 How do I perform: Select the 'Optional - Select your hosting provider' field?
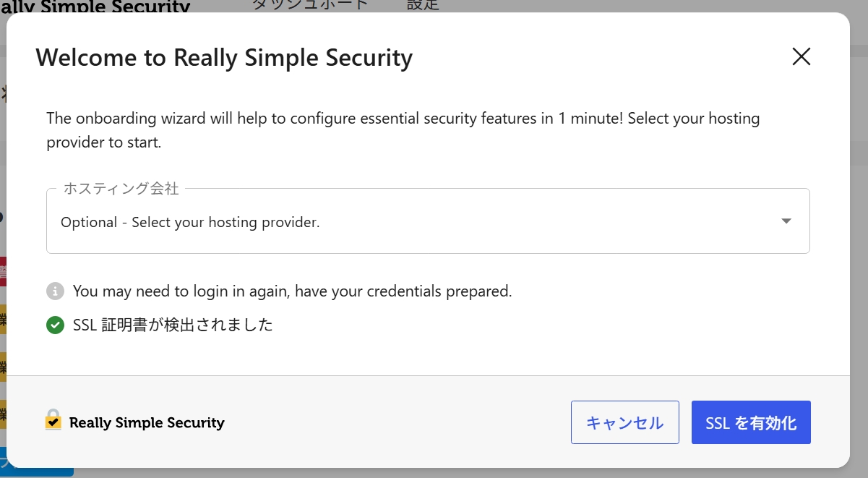428,221
